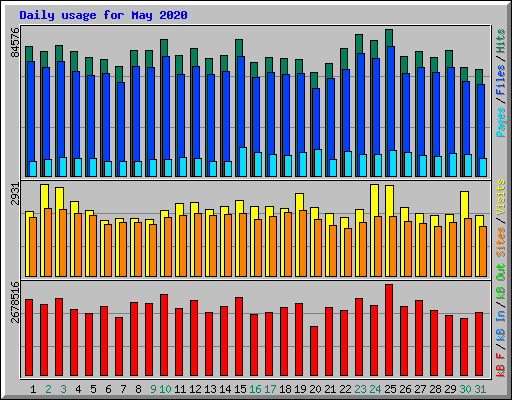The width and height of the screenshot is (512, 400).
Task: Click the 'Hits' legend label
Action: [x=501, y=41]
